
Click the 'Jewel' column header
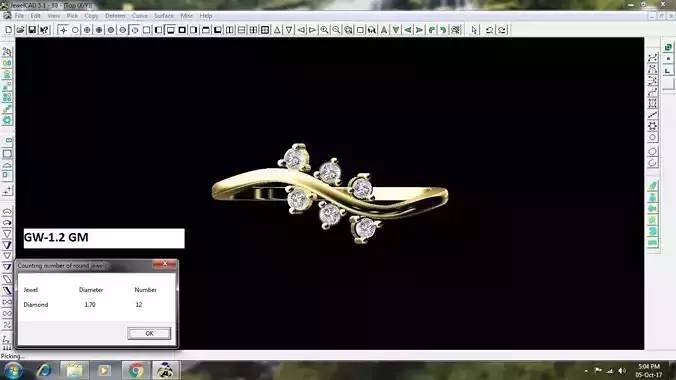(31, 290)
